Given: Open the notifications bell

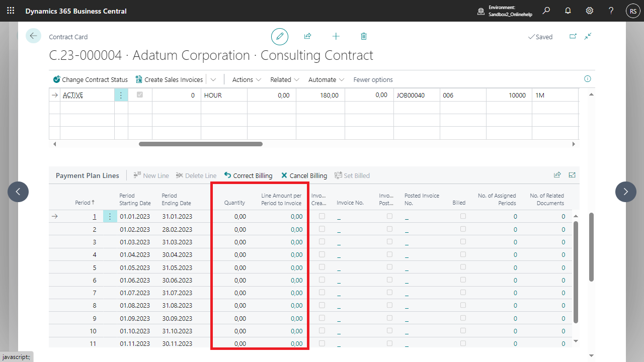Looking at the screenshot, I should point(568,11).
